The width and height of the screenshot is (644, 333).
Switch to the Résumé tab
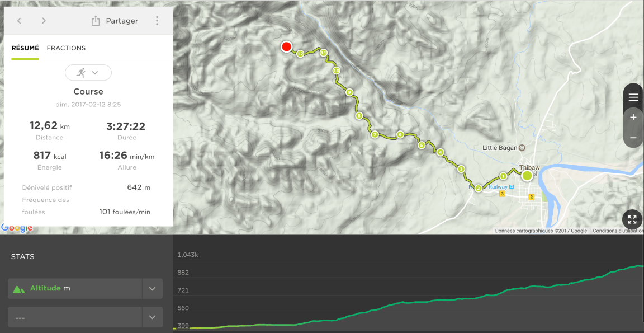click(x=25, y=48)
